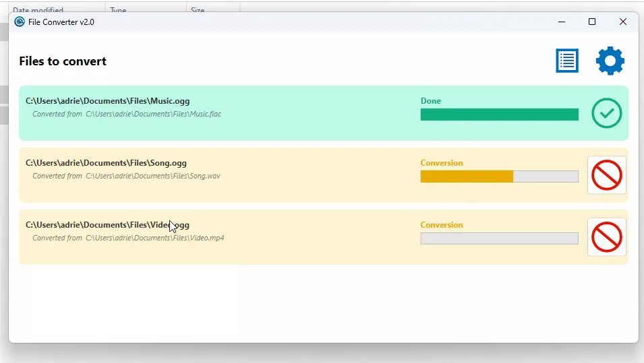Select the Music.ogg output file path
Image resolution: width=644 pixels, height=363 pixels.
point(108,101)
